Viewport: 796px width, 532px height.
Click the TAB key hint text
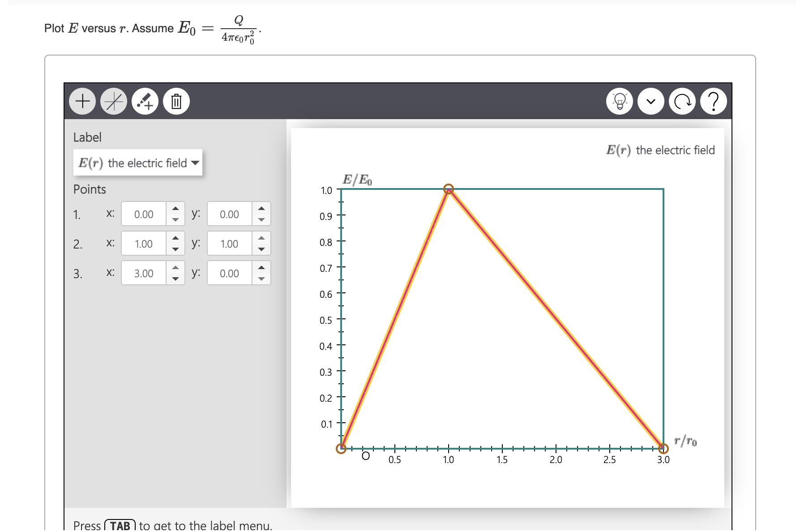tap(120, 525)
